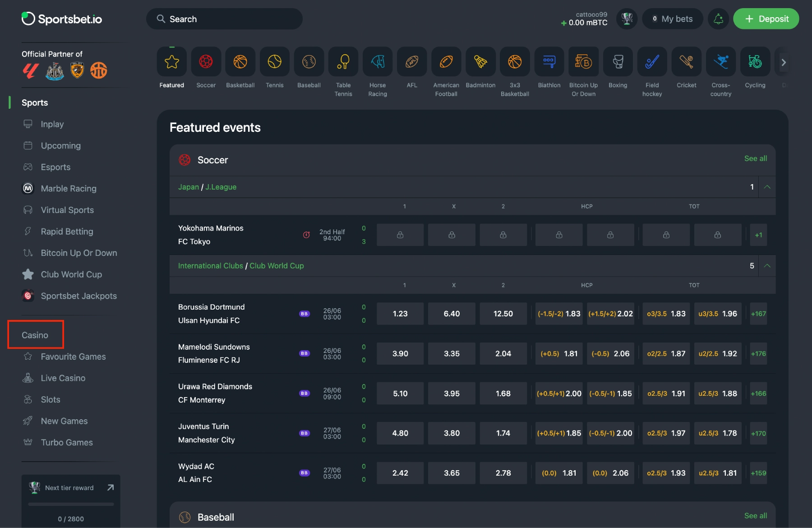
Task: Open Upcoming in the sidebar
Action: click(60, 146)
